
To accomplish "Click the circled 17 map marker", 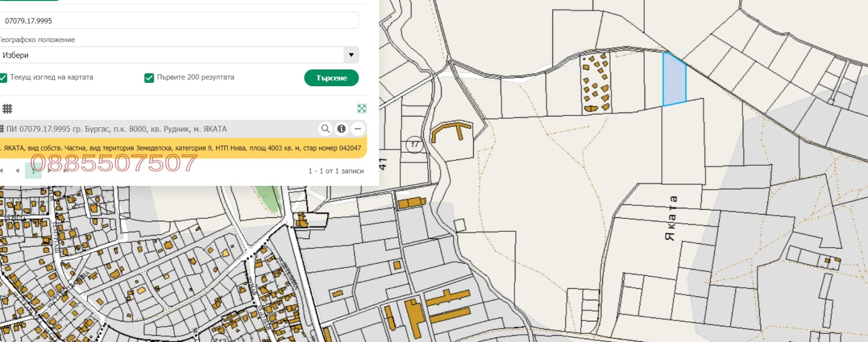I will (414, 145).
